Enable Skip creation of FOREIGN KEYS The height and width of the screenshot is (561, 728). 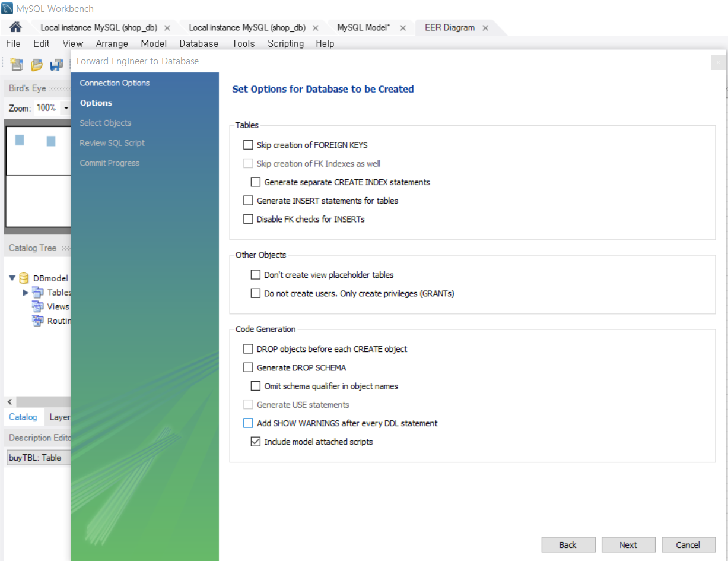(x=248, y=145)
